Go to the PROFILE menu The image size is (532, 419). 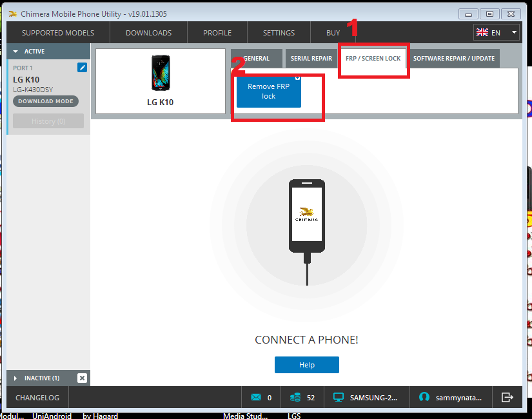point(217,33)
